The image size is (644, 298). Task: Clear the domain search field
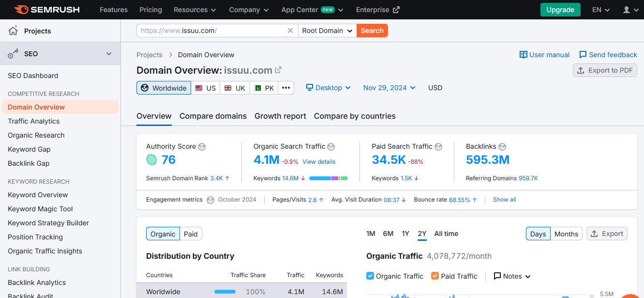[x=290, y=31]
